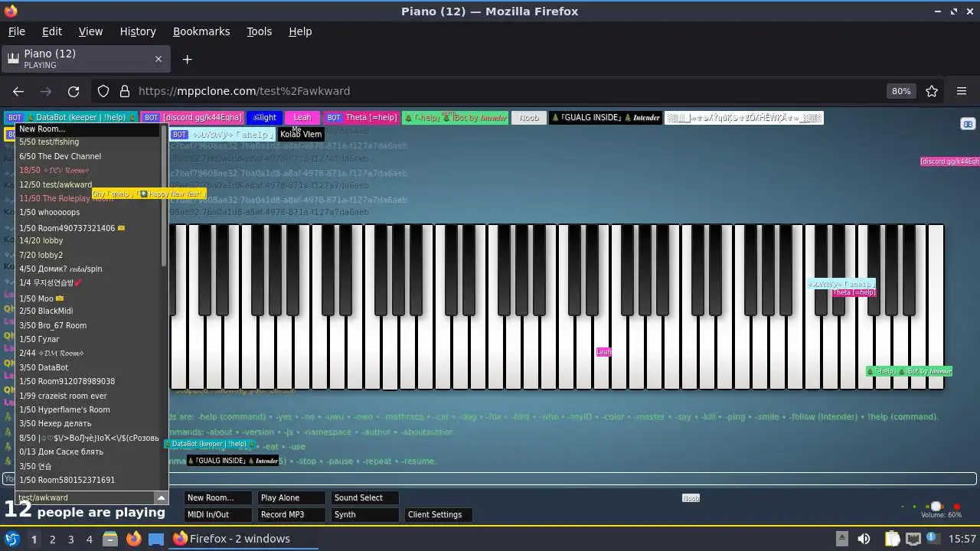Join the crazeist room ever

click(88, 396)
